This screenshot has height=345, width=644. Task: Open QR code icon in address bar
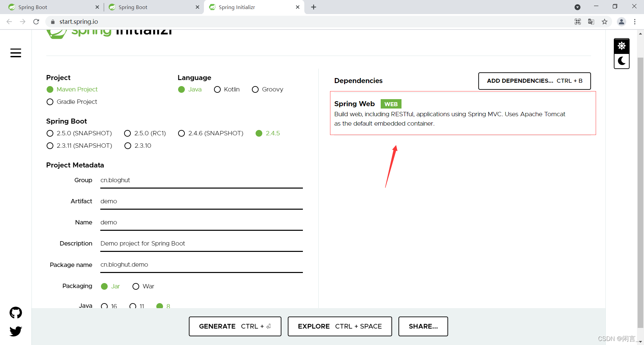[578, 22]
